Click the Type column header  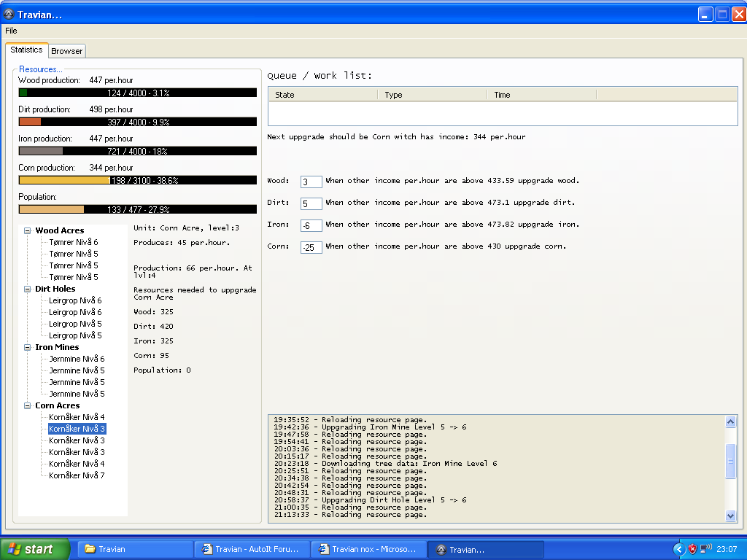(433, 95)
